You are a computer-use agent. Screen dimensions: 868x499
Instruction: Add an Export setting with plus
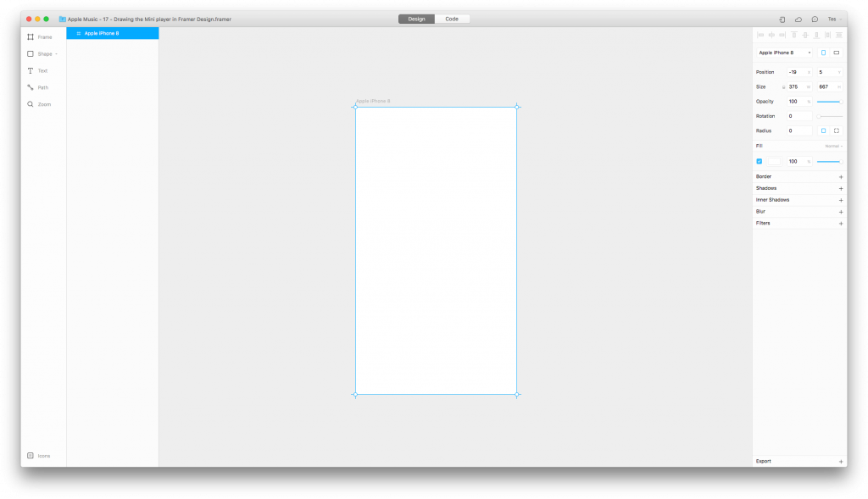click(841, 462)
